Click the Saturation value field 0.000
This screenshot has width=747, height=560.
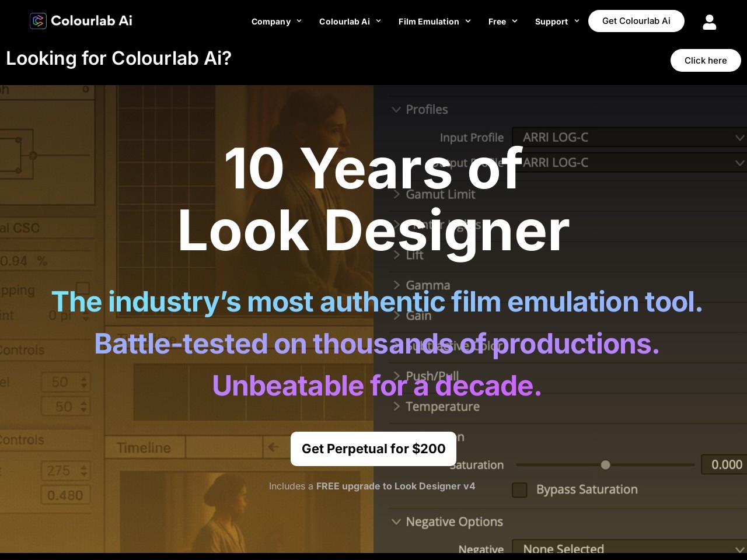725,464
